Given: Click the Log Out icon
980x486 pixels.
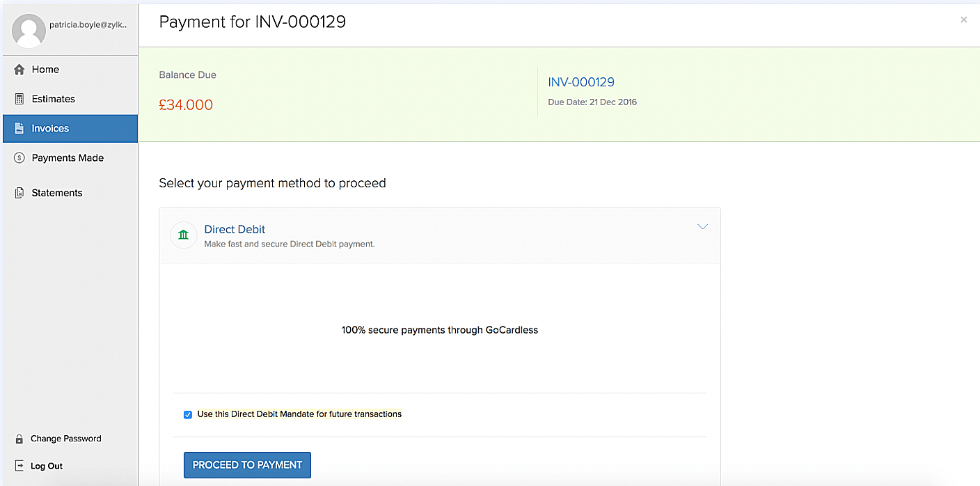Looking at the screenshot, I should coord(18,466).
